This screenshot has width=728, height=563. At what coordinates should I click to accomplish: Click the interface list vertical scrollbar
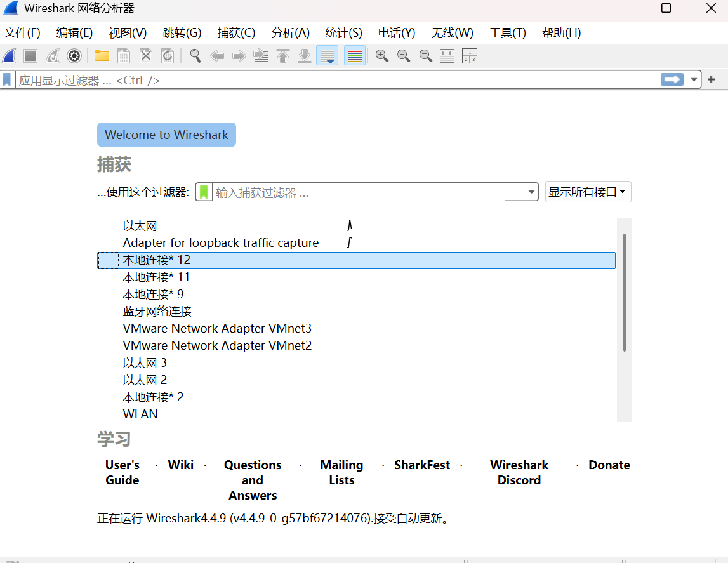click(625, 293)
